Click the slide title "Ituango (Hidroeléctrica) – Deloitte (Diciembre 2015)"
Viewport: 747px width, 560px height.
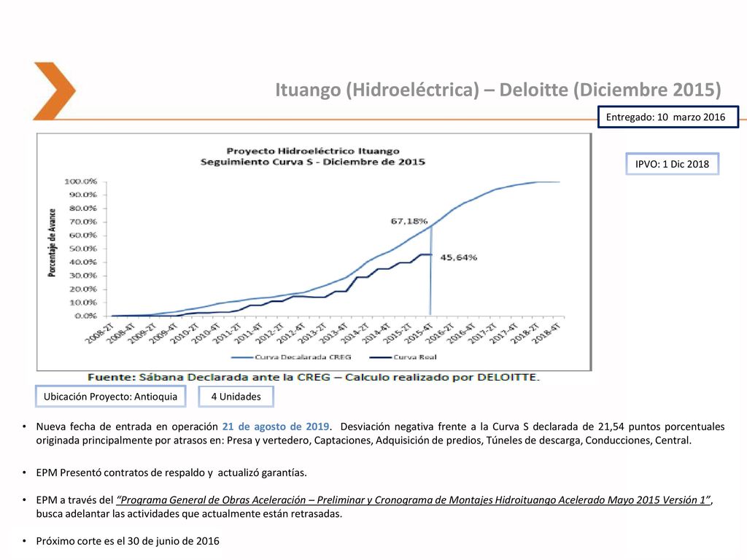(498, 90)
